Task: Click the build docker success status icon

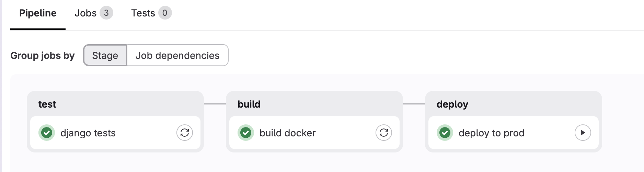Action: pos(246,133)
